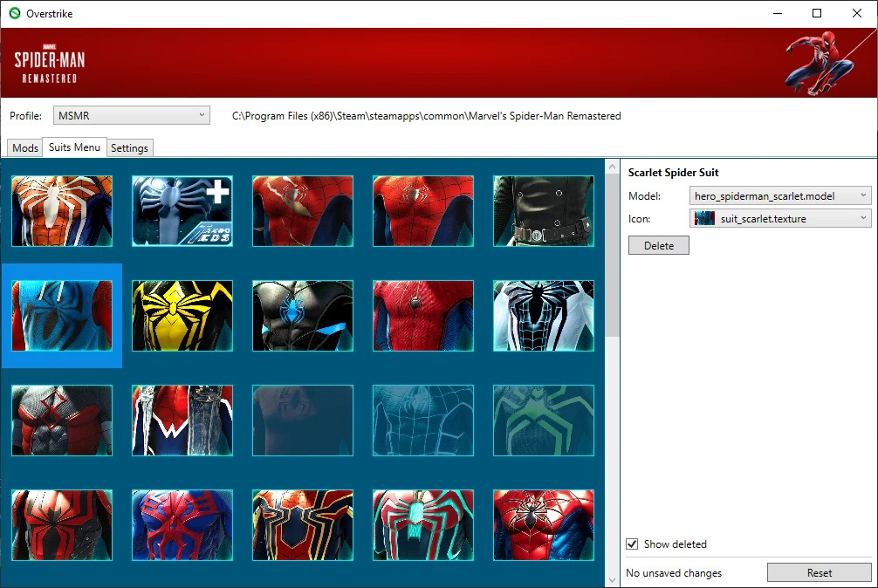Viewport: 878px width, 588px height.
Task: Select the denim vest punk suit
Action: 182,420
